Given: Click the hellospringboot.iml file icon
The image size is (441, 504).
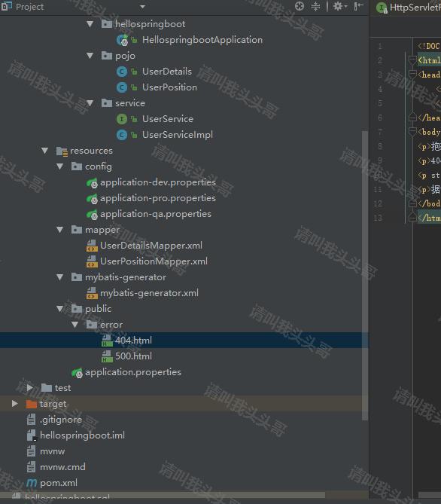Looking at the screenshot, I should pyautogui.click(x=32, y=435).
